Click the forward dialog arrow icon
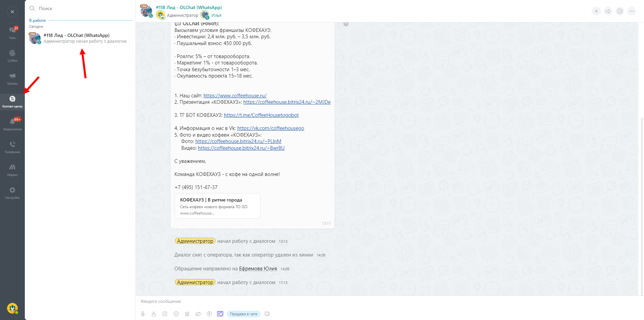The height and width of the screenshot is (320, 644). pos(608,11)
